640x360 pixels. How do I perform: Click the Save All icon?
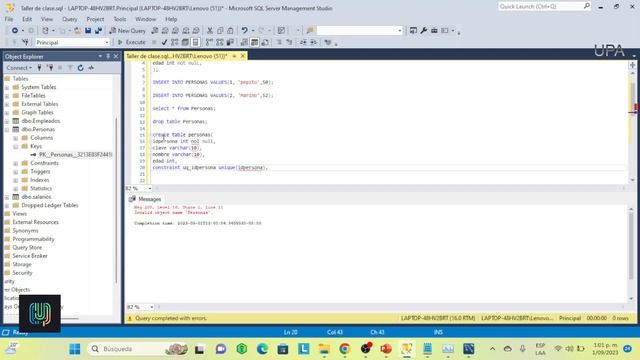[98, 31]
